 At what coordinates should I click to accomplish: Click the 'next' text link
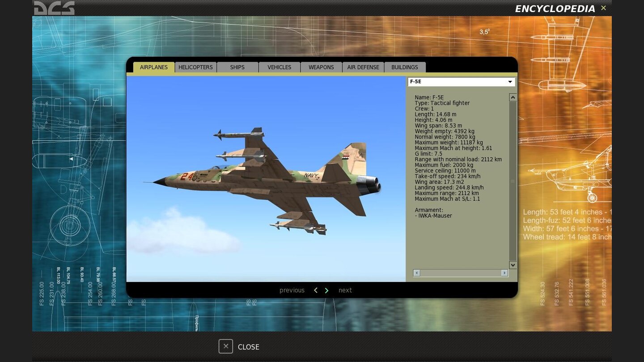345,290
